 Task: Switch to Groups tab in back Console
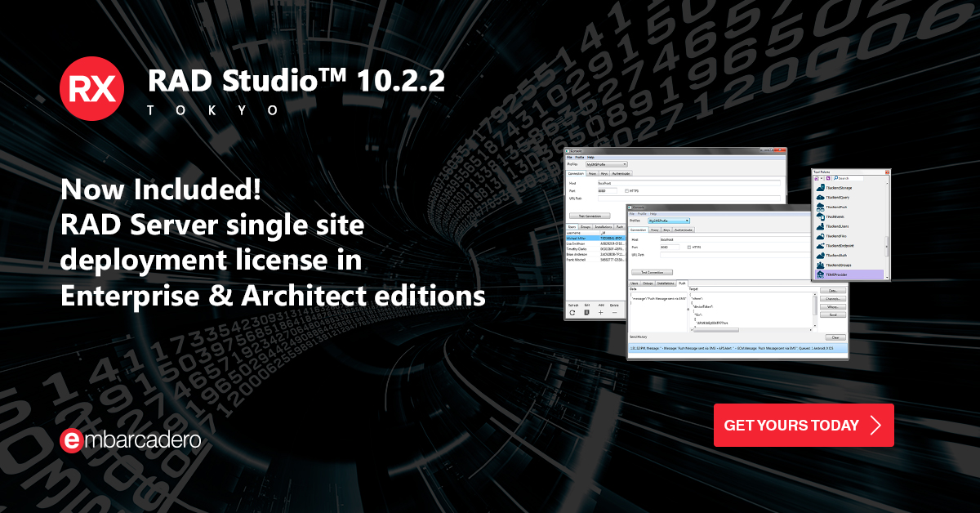pyautogui.click(x=586, y=227)
